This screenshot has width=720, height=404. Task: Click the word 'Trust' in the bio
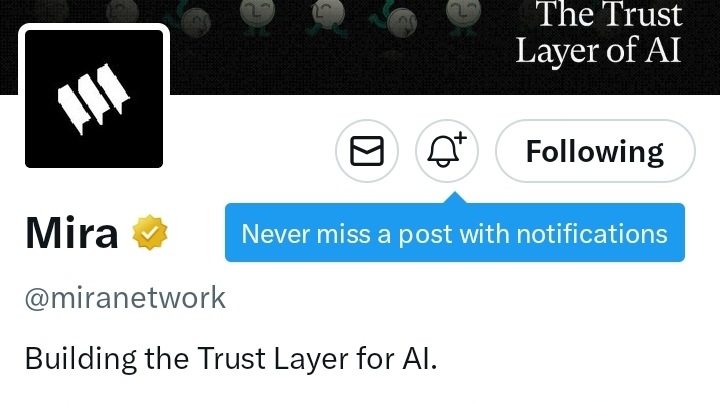[232, 358]
